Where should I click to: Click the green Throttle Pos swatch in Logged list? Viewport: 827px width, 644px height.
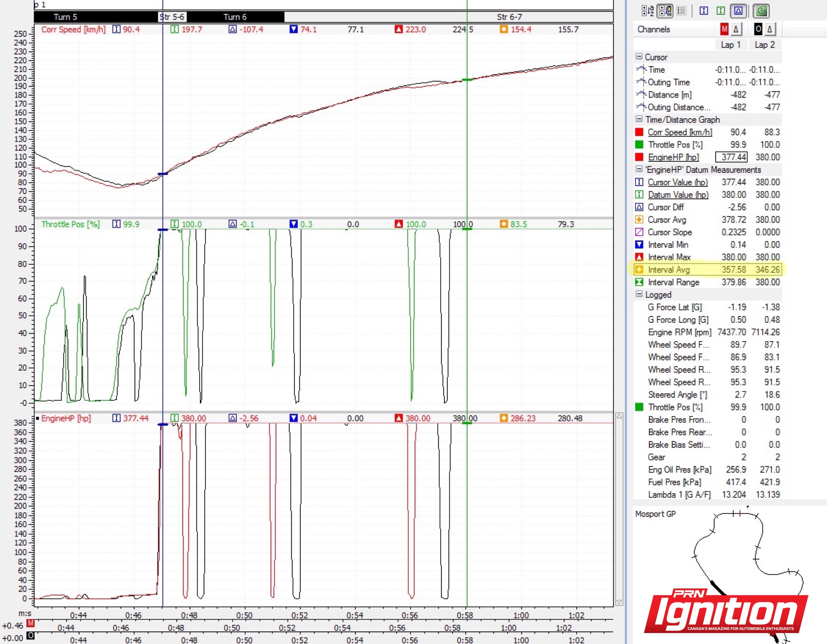(639, 407)
